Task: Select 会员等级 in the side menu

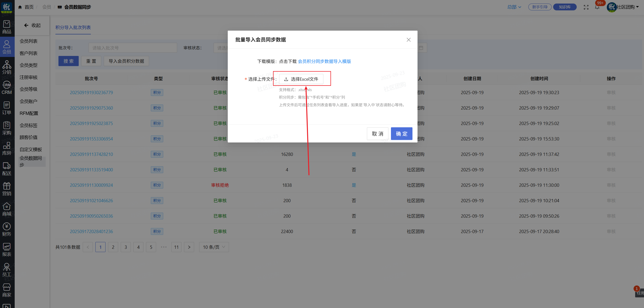Action: (29, 89)
